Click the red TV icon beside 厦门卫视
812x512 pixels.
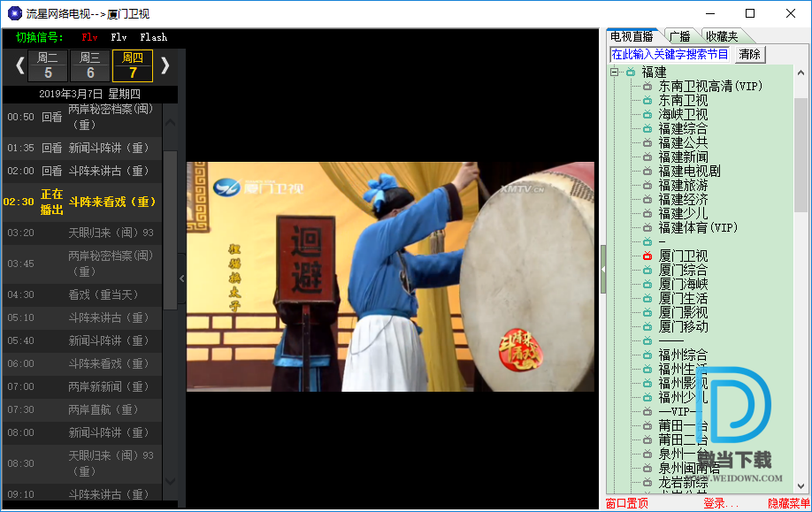pyautogui.click(x=647, y=256)
